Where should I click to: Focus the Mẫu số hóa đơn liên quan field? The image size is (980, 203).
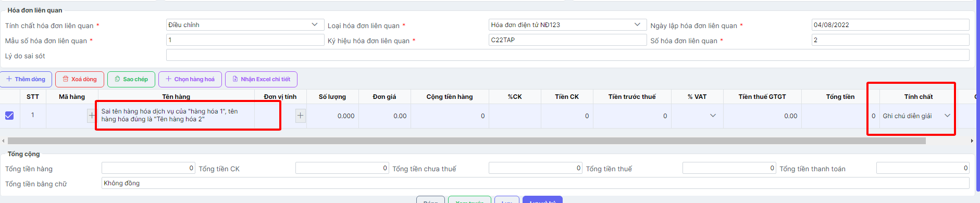tap(245, 40)
